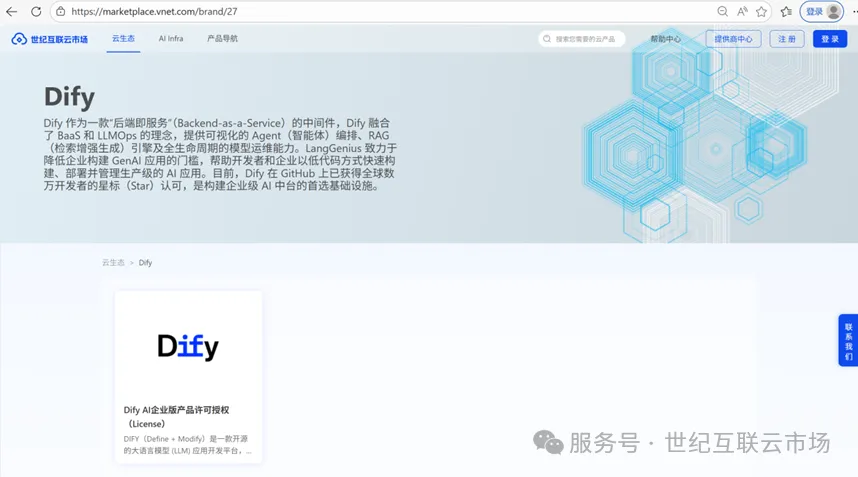The width and height of the screenshot is (858, 477).
Task: Click the 提供商中心 button
Action: pyautogui.click(x=733, y=39)
